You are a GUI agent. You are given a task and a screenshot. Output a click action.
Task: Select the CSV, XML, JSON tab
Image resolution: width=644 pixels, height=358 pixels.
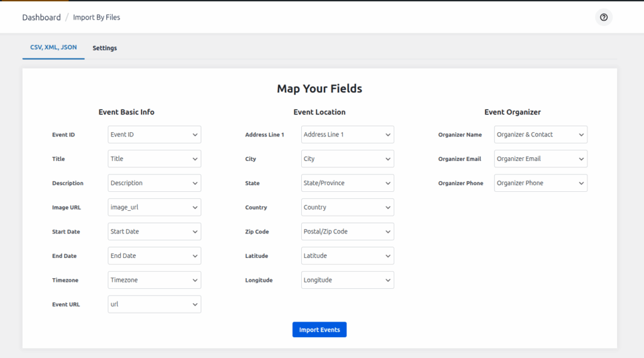tap(53, 48)
